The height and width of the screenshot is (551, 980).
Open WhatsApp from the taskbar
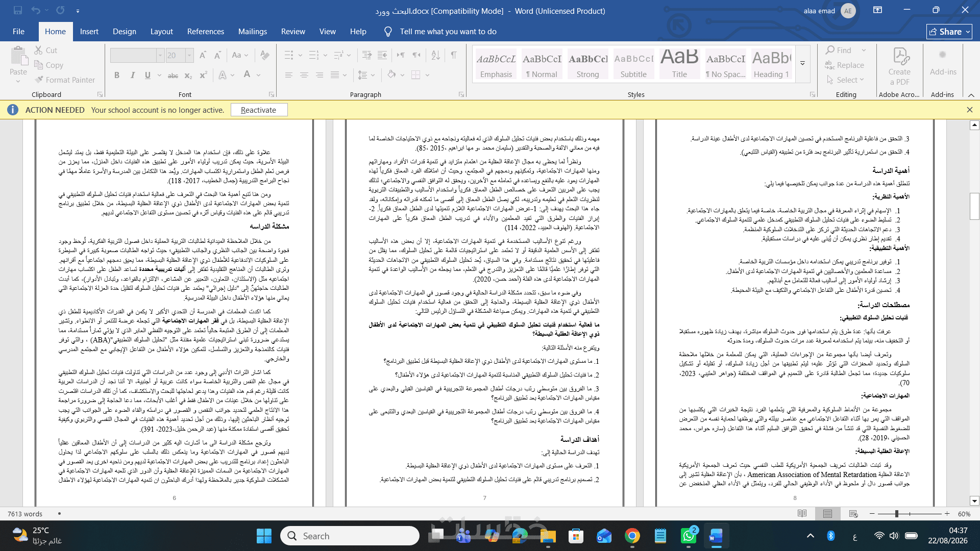(688, 536)
